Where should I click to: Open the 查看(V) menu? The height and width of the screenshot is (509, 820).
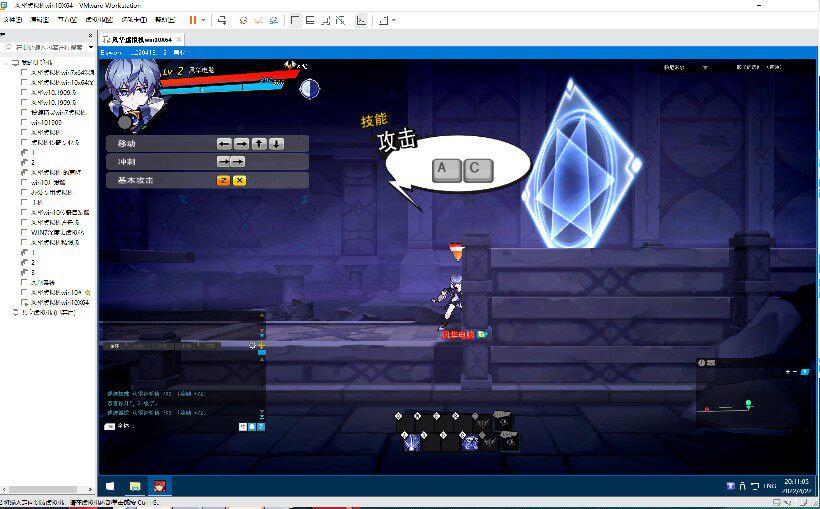click(67, 20)
